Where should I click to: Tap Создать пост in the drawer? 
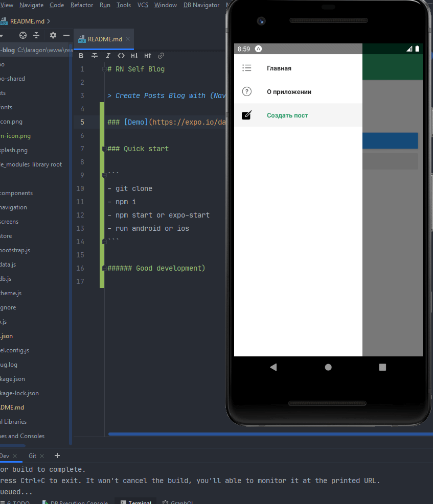pyautogui.click(x=287, y=115)
